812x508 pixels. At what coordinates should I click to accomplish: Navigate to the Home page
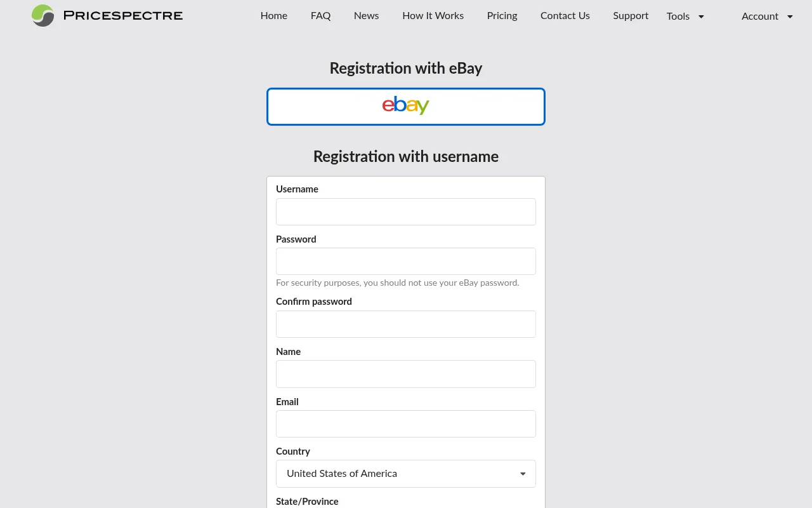click(273, 16)
